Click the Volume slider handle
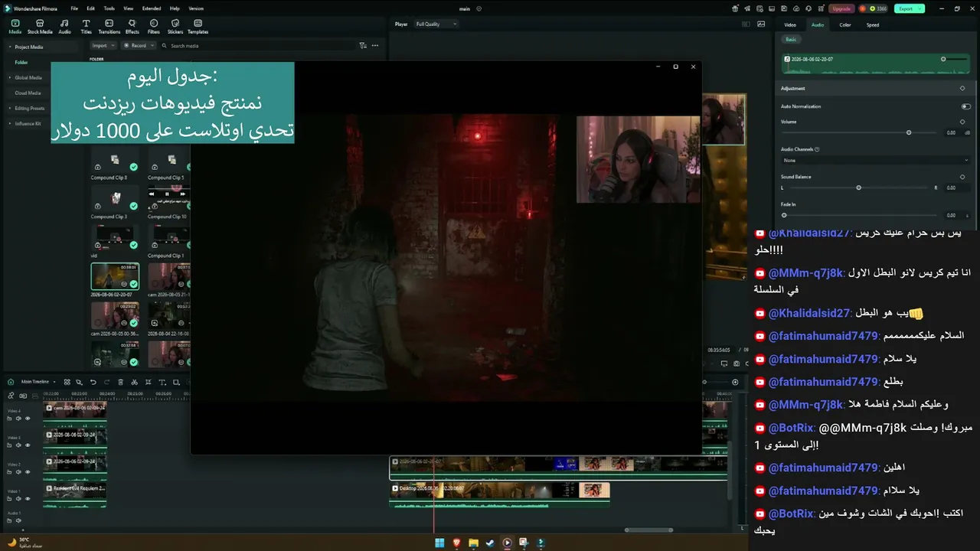Viewport: 980px width, 551px height. click(909, 132)
